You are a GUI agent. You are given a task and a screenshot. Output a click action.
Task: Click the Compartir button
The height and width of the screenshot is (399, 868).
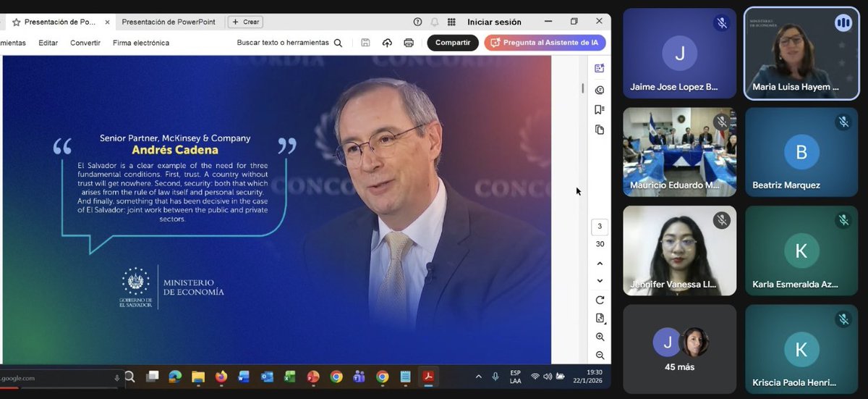tap(453, 43)
